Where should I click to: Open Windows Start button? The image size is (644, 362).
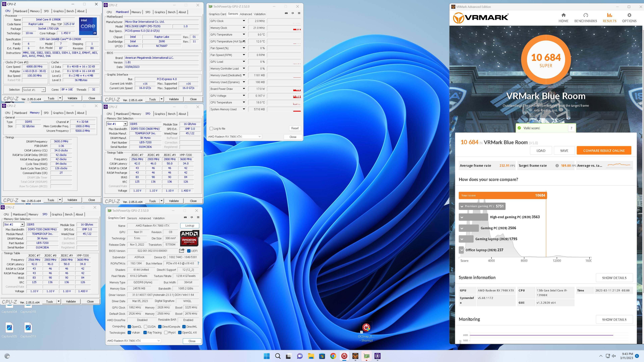(267, 356)
